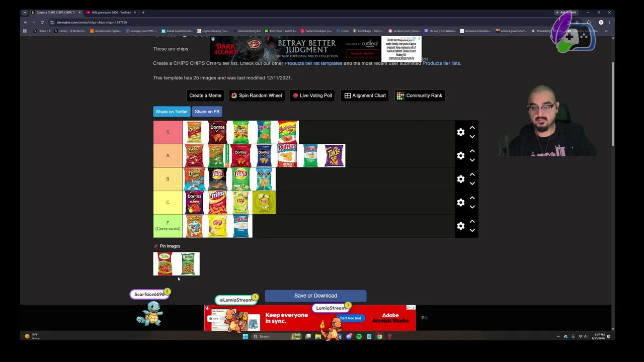The image size is (644, 362).
Task: Open the Kick News bookmark
Action: [x=280, y=31]
